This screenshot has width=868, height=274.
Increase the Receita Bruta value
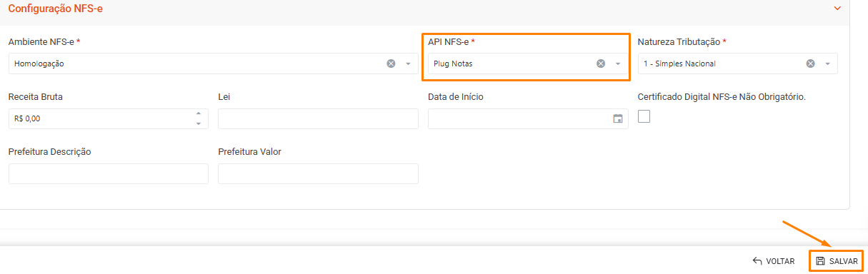click(198, 114)
